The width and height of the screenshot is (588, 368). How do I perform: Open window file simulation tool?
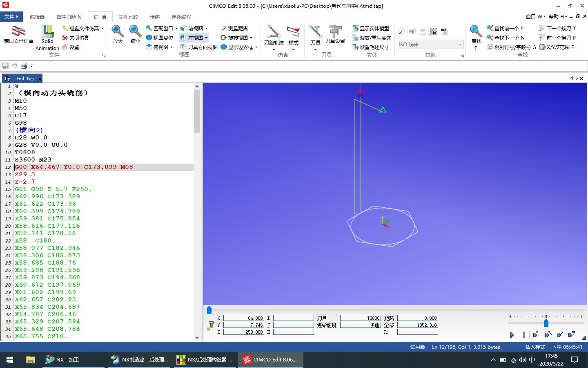click(18, 34)
